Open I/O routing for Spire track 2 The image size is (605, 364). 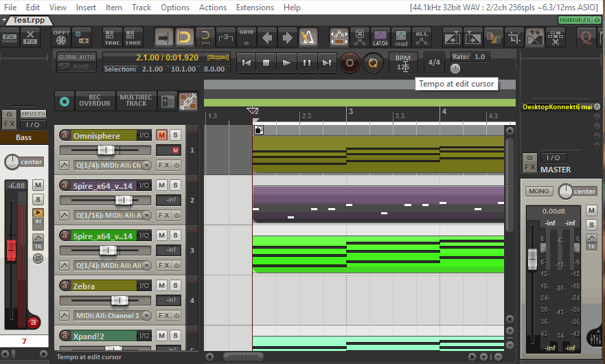144,185
